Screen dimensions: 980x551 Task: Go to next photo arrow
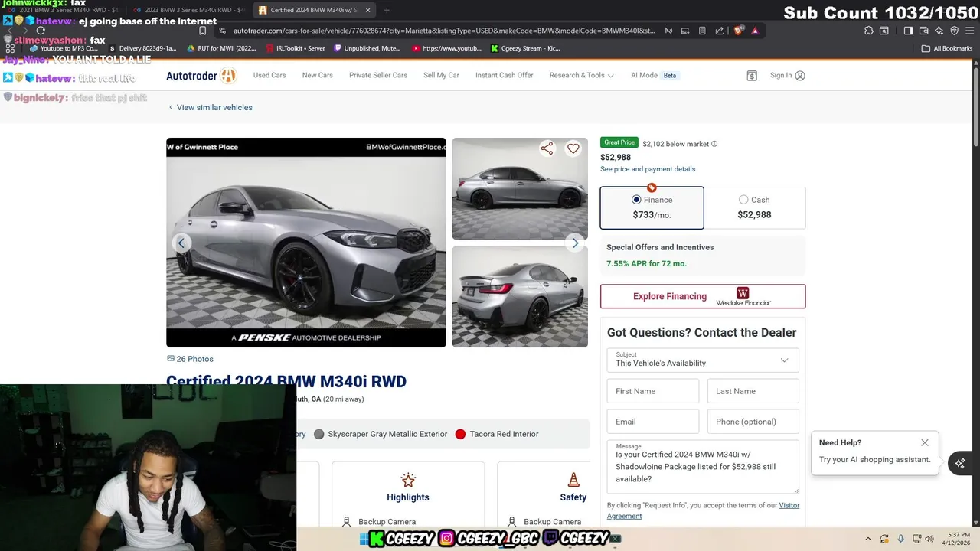click(575, 243)
